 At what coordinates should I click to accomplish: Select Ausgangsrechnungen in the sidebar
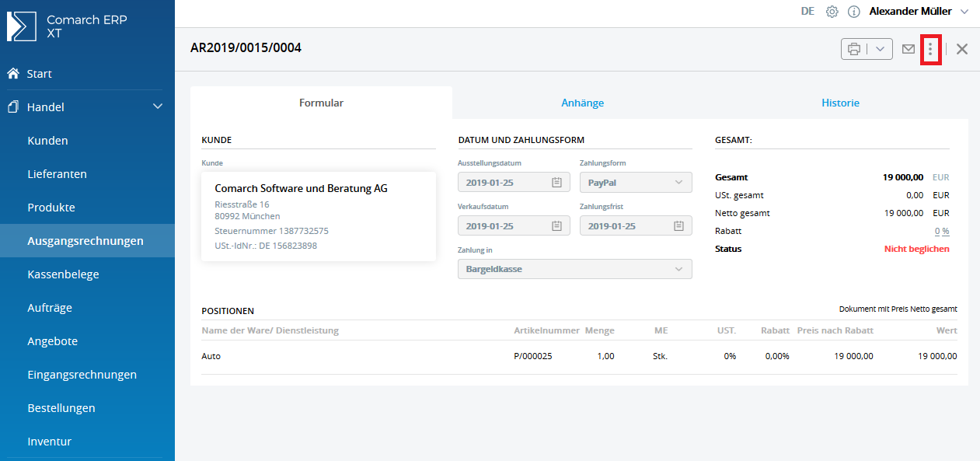tap(87, 241)
